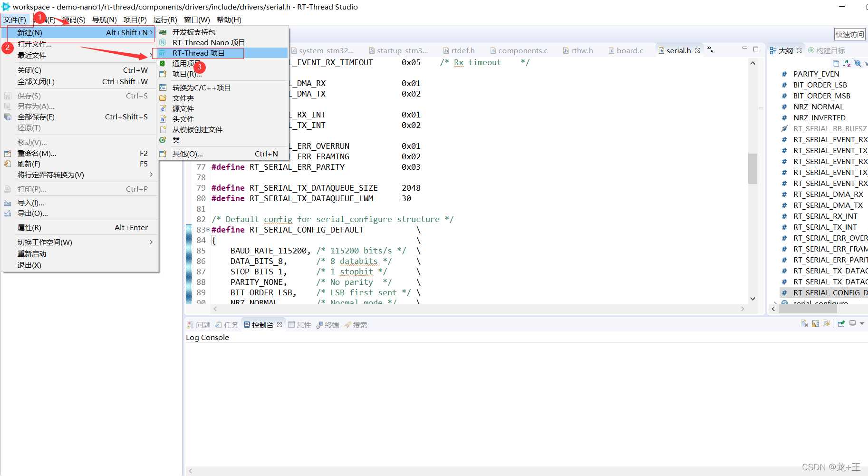Switch to the rtdef.h editor tab
The height and width of the screenshot is (476, 868).
[x=459, y=50]
